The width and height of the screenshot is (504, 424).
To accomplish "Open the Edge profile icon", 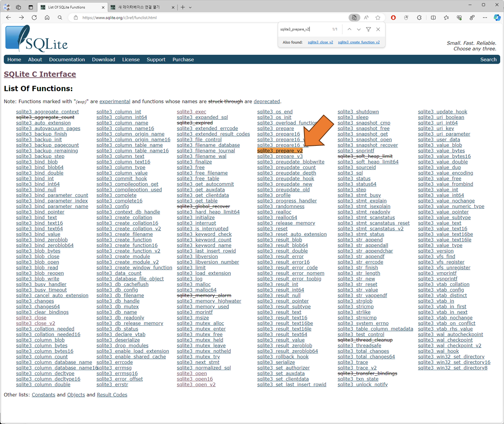I will pos(6,7).
